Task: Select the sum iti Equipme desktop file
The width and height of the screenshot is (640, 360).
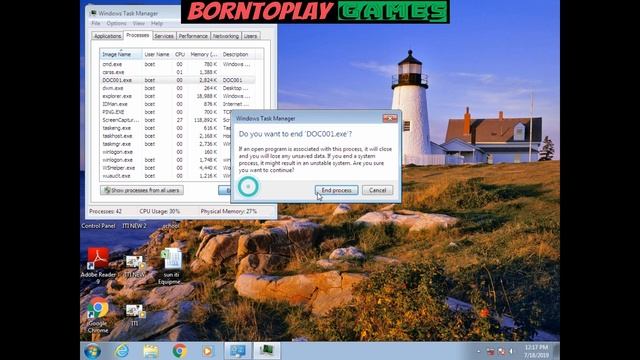Action: [x=171, y=267]
